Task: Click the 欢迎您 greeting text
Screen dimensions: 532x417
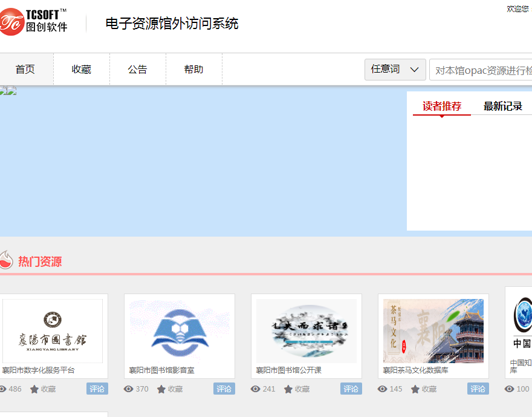Action: (517, 9)
